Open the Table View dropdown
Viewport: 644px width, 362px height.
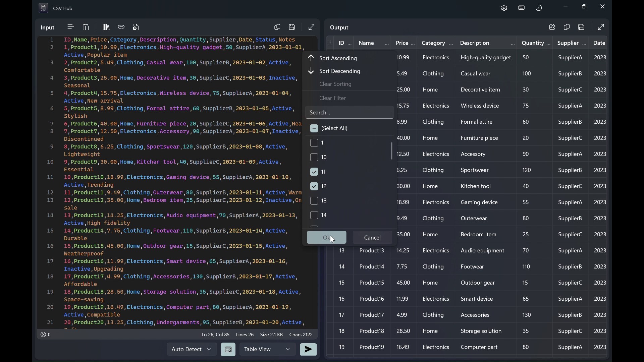click(x=268, y=350)
